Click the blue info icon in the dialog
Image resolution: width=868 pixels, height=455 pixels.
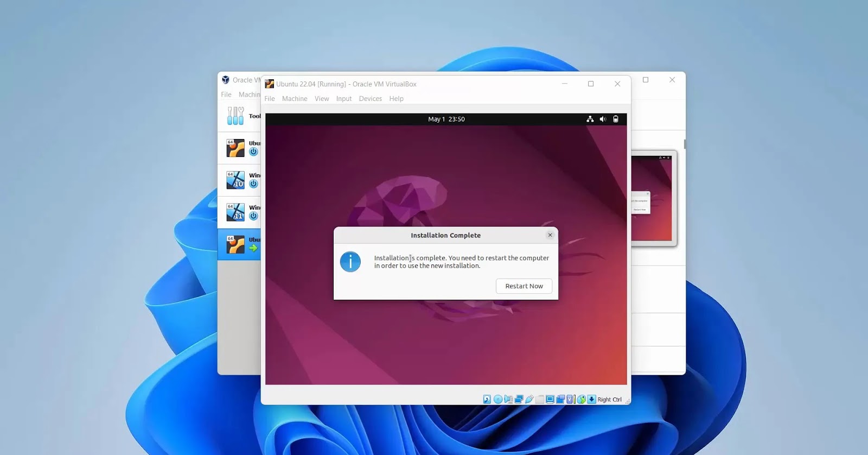click(350, 262)
